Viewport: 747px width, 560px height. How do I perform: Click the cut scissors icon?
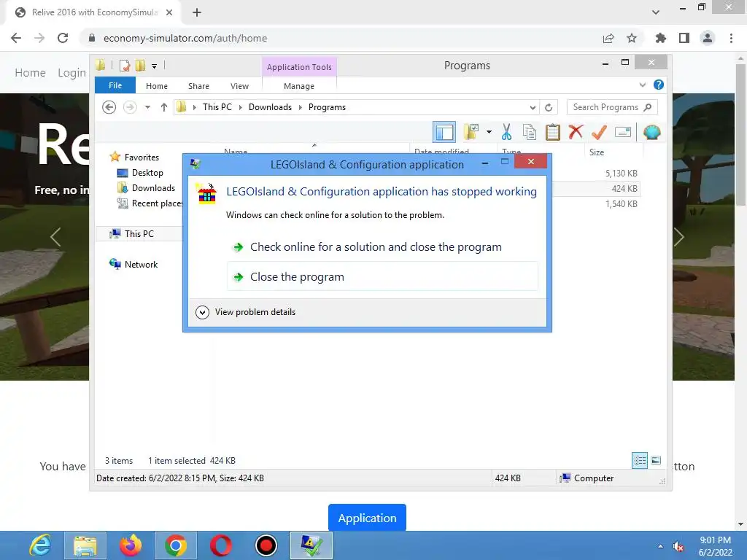click(x=506, y=132)
